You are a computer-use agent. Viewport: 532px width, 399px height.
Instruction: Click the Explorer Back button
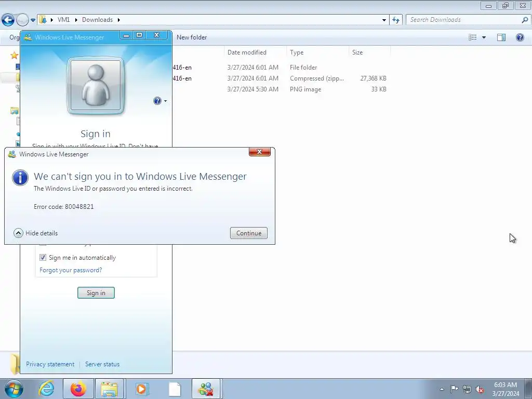pos(8,20)
